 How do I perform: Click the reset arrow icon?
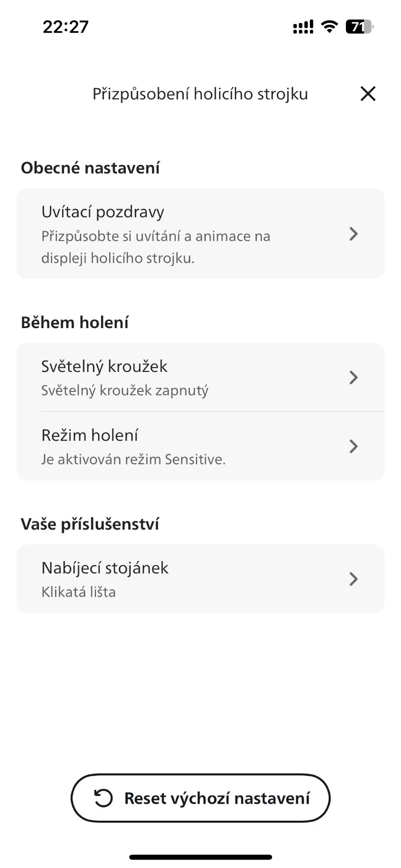104,798
